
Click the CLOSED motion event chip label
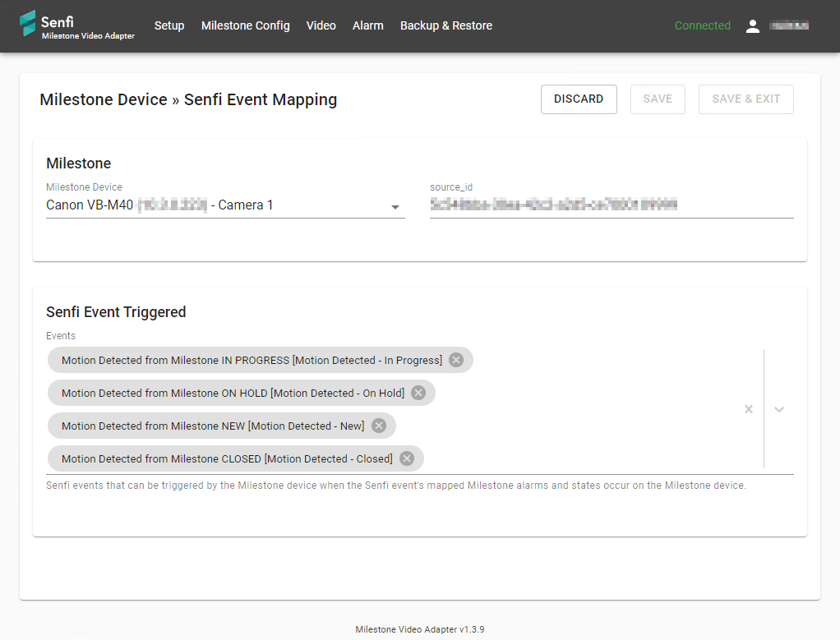tap(227, 459)
